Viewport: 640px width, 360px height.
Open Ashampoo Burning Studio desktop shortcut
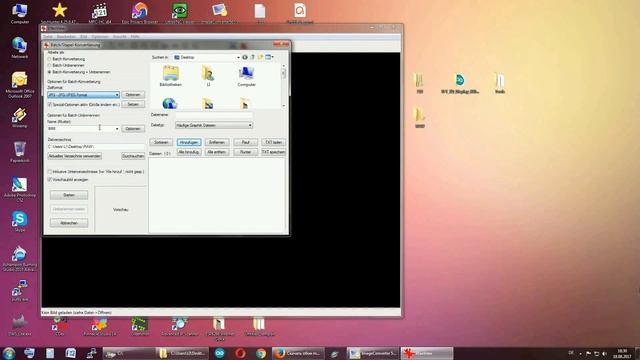19,259
